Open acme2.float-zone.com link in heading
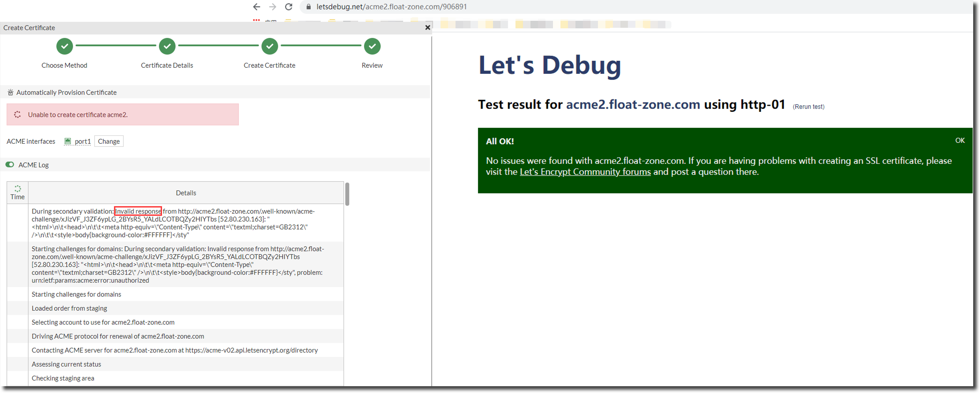980x393 pixels. (633, 104)
